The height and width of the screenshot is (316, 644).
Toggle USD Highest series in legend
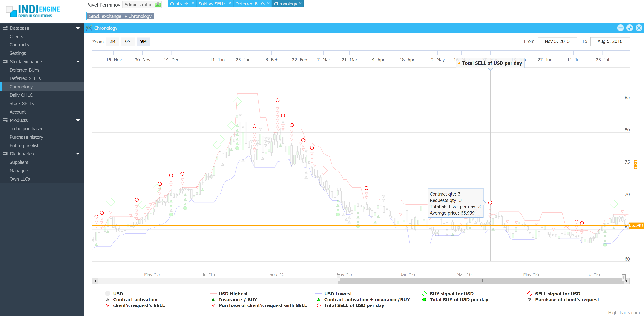tap(233, 294)
